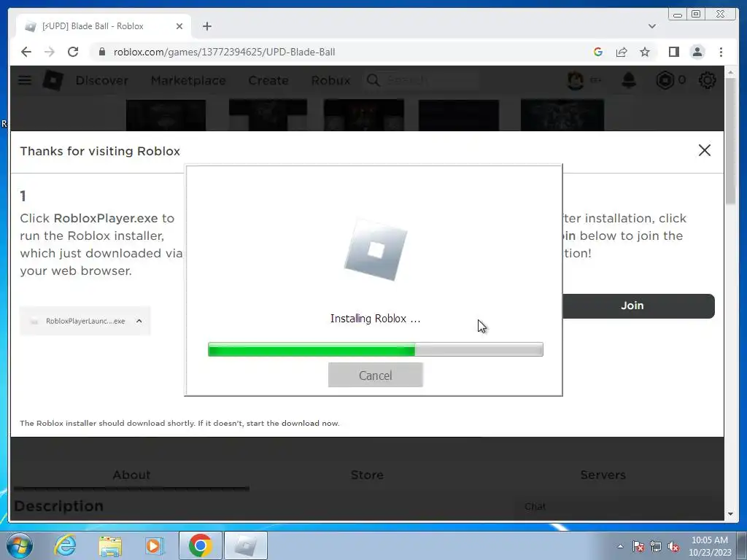
Task: Click the Installing Roblox progress bar
Action: 376,349
